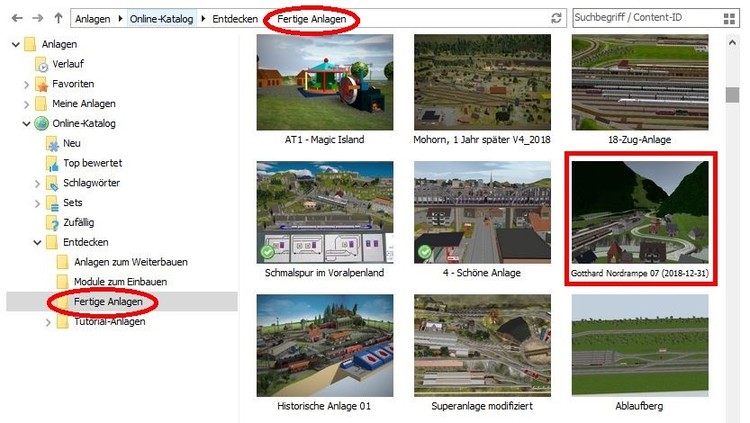Go forward with the right arrow
Screen dimensions: 750x423
[x=37, y=18]
